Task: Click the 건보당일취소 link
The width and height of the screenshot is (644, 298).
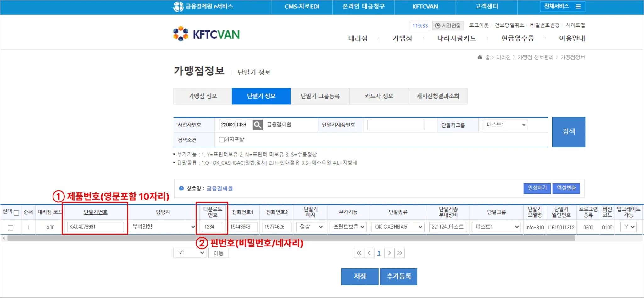Action: pos(509,25)
